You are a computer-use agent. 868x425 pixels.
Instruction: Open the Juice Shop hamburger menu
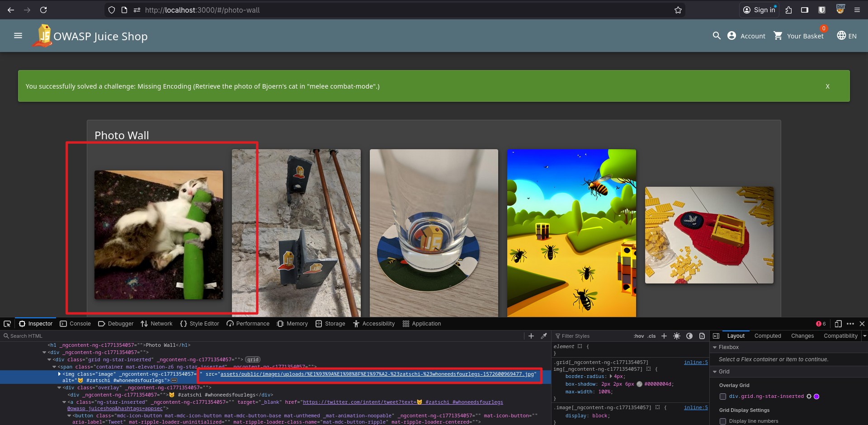(18, 36)
